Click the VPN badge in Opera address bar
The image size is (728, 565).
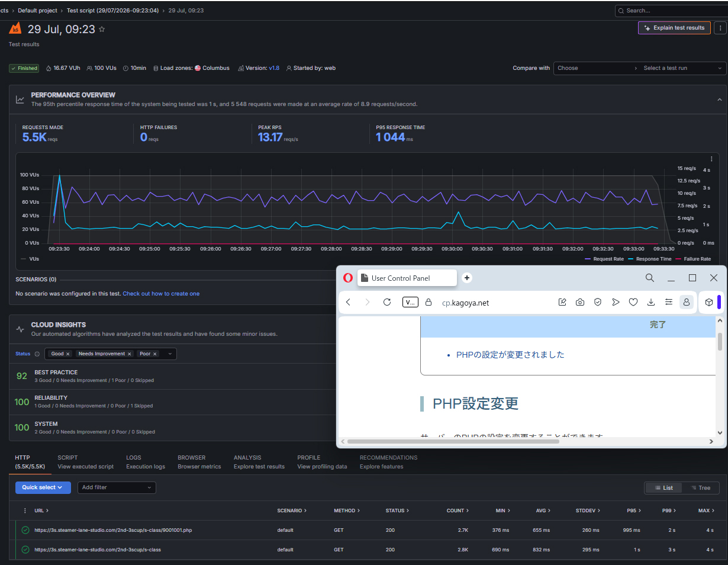410,302
